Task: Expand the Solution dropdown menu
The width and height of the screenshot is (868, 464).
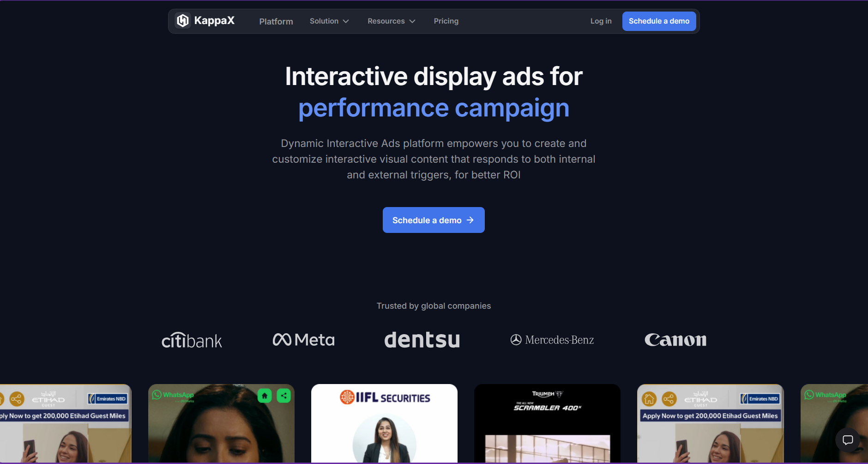Action: pyautogui.click(x=329, y=21)
